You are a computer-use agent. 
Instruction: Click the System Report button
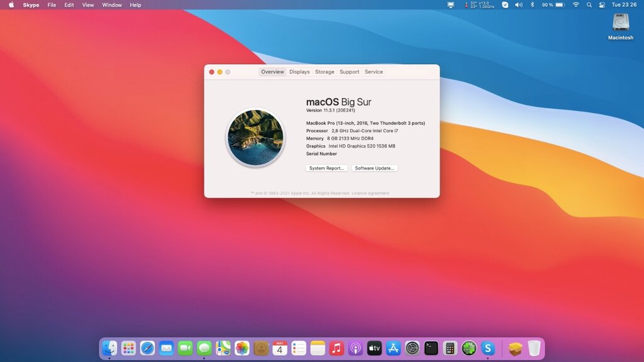[x=326, y=168]
